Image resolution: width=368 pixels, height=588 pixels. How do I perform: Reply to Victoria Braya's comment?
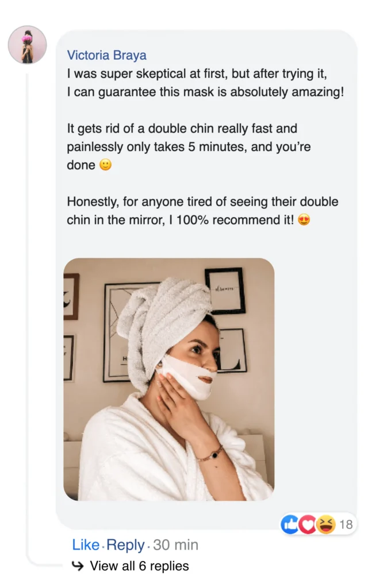(125, 545)
